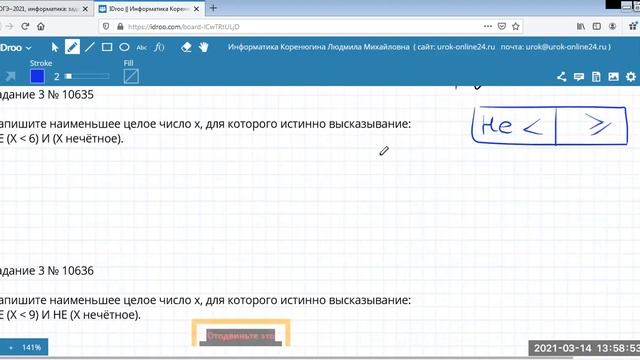
Task: Open the IDroo main menu dropdown
Action: tap(16, 48)
